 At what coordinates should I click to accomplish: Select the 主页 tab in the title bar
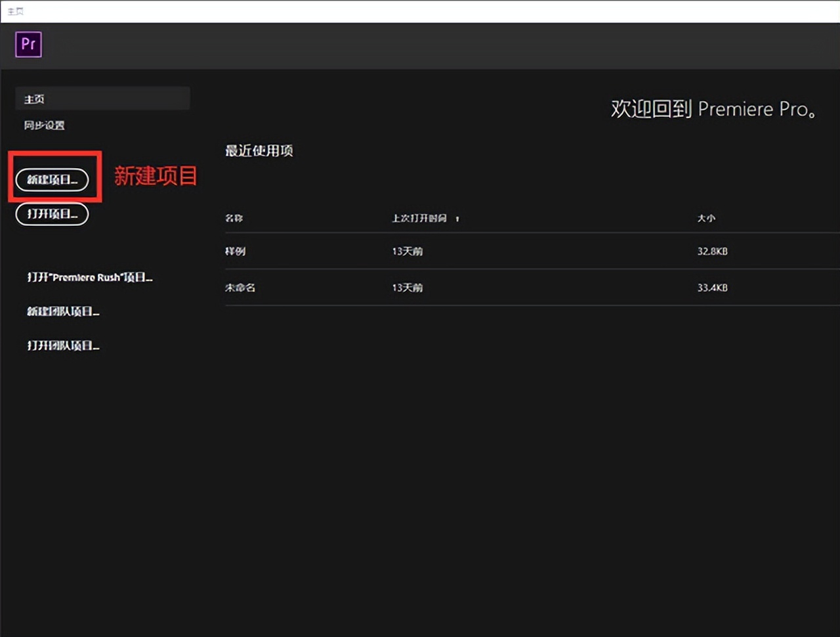14,10
